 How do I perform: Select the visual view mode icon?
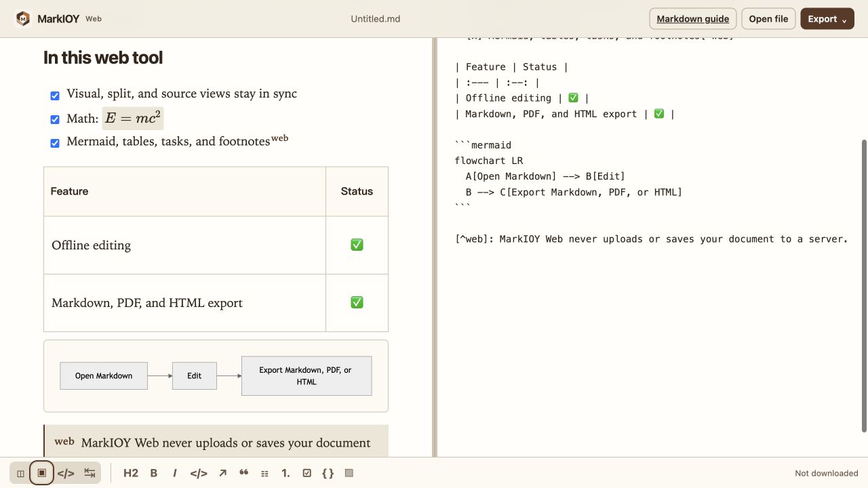41,473
